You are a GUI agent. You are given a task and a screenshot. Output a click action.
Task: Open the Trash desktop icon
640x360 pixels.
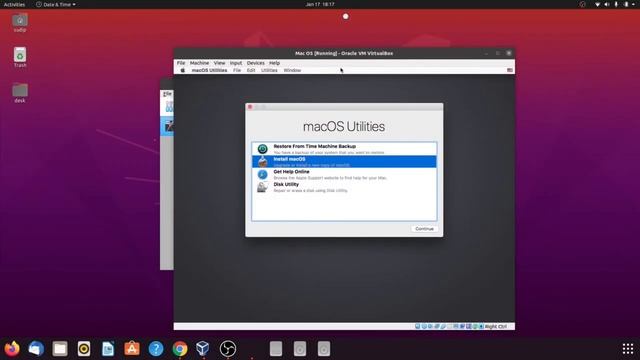click(x=20, y=57)
